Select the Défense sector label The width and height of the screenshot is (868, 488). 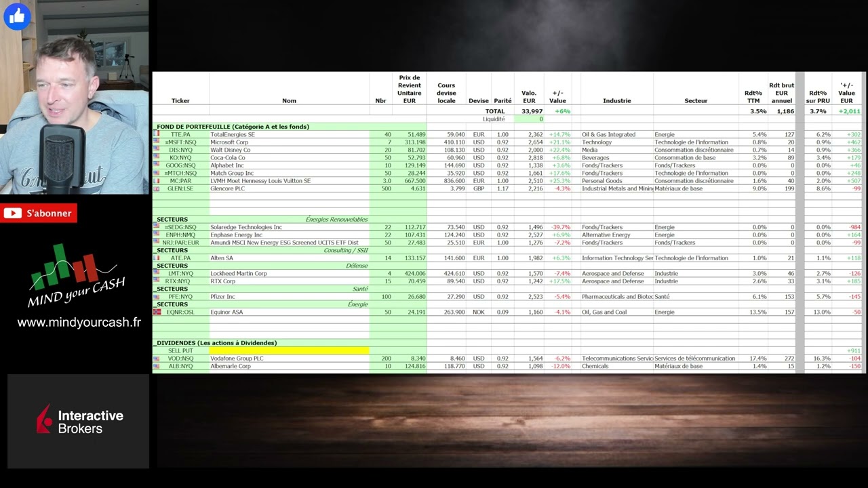click(357, 266)
